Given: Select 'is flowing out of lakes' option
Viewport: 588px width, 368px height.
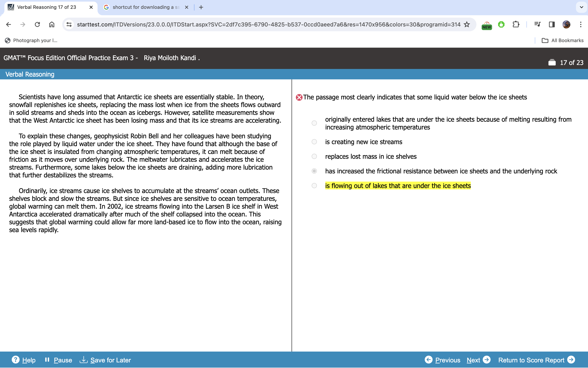Looking at the screenshot, I should 314,186.
